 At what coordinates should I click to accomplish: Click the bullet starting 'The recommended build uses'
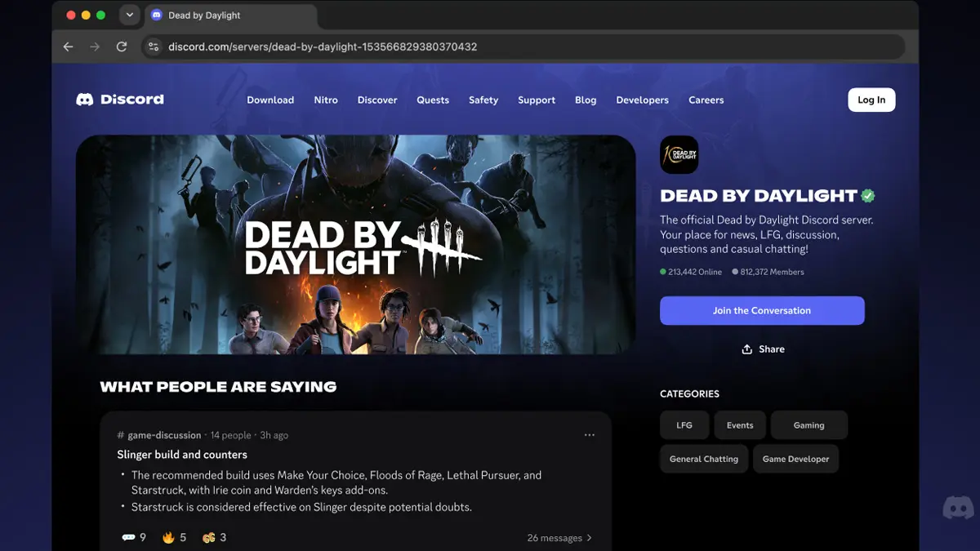[336, 482]
